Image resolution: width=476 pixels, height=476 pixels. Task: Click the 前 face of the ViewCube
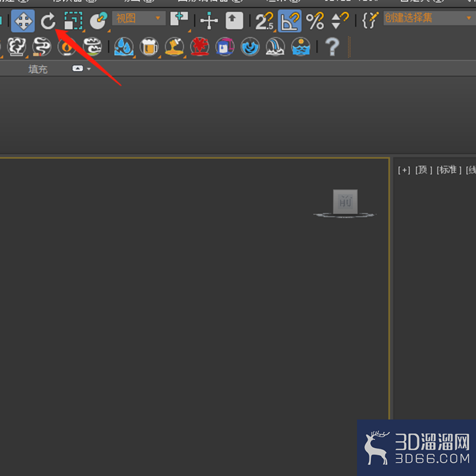point(345,202)
